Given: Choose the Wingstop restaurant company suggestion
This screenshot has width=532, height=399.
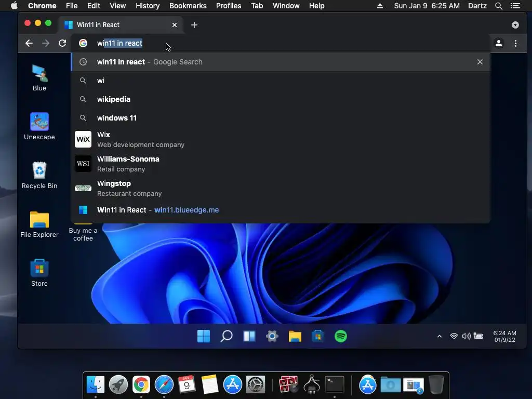Looking at the screenshot, I should click(280, 188).
